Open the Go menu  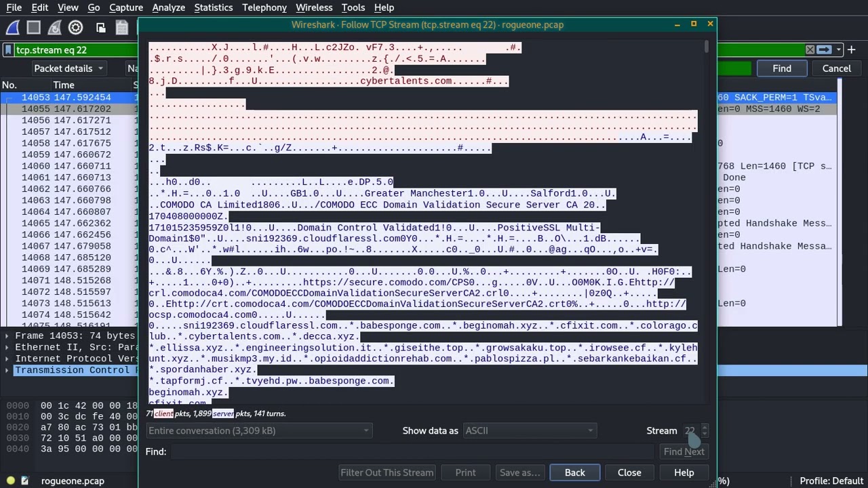[x=94, y=7]
